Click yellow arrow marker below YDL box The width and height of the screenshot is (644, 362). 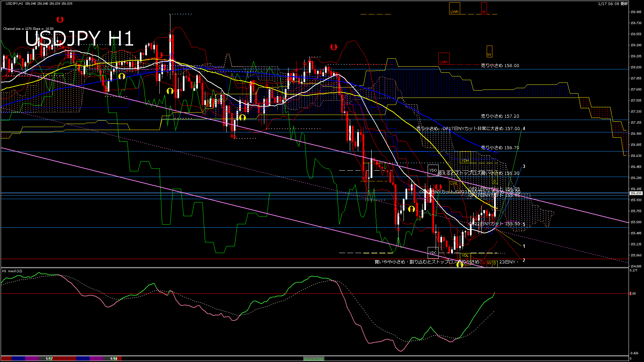click(460, 265)
